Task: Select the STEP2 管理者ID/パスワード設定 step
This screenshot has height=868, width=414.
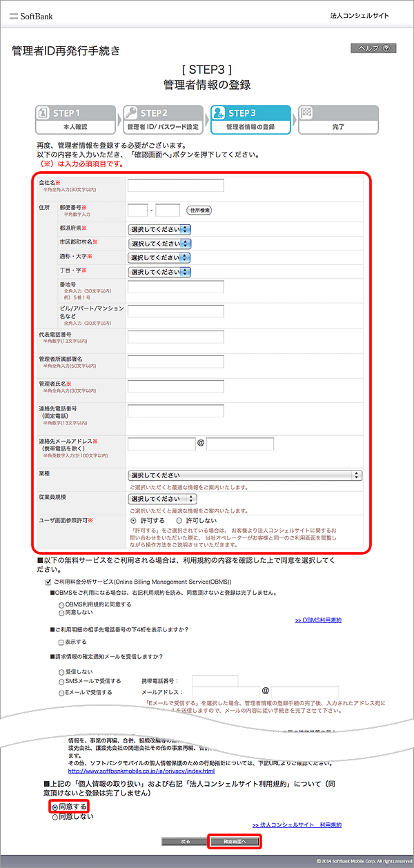Action: click(164, 119)
